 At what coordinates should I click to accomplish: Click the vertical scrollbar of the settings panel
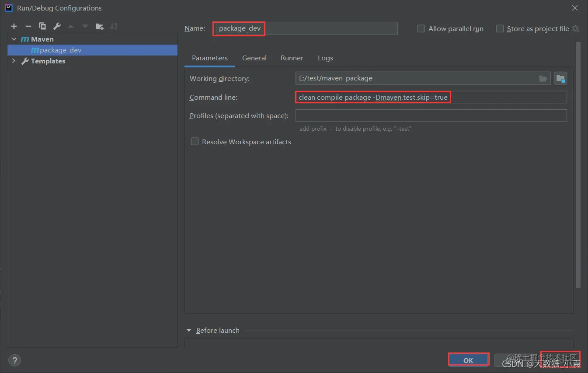click(578, 165)
